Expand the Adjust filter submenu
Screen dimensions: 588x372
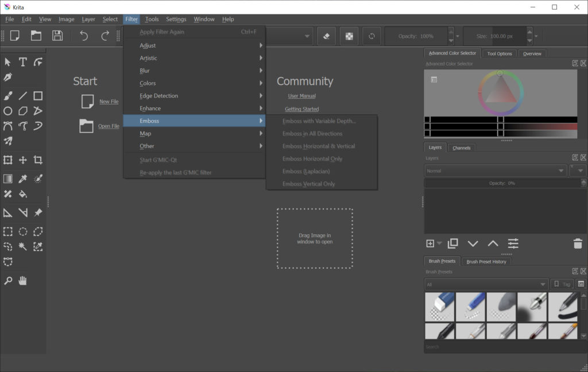pos(194,45)
